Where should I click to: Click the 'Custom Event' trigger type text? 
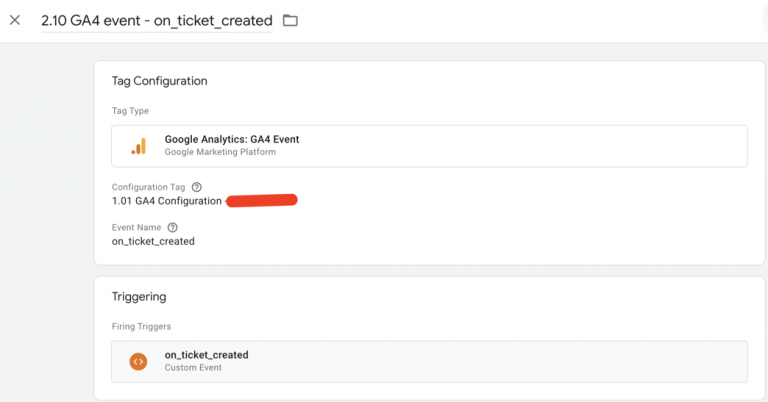click(x=193, y=367)
